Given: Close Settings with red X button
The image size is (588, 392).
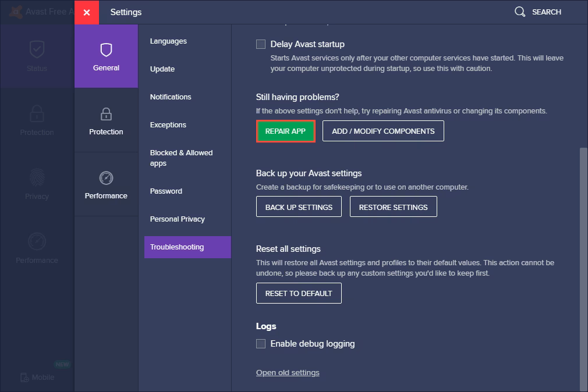Looking at the screenshot, I should click(x=87, y=12).
